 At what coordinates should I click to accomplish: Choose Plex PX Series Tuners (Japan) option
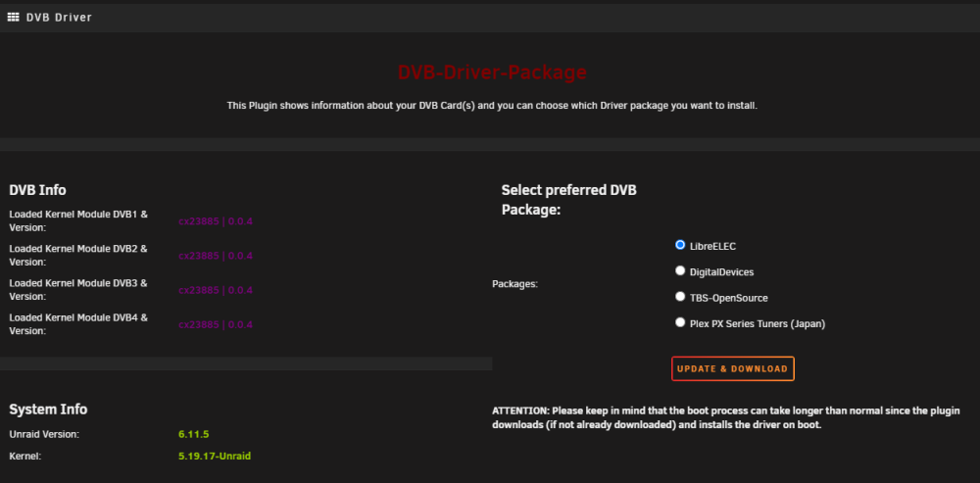tap(680, 322)
